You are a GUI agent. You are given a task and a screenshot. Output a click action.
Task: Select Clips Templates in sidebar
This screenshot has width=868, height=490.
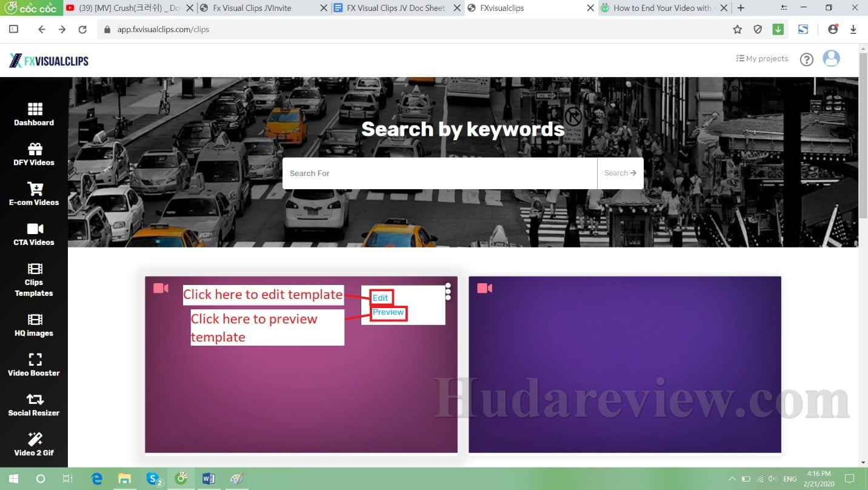35,280
